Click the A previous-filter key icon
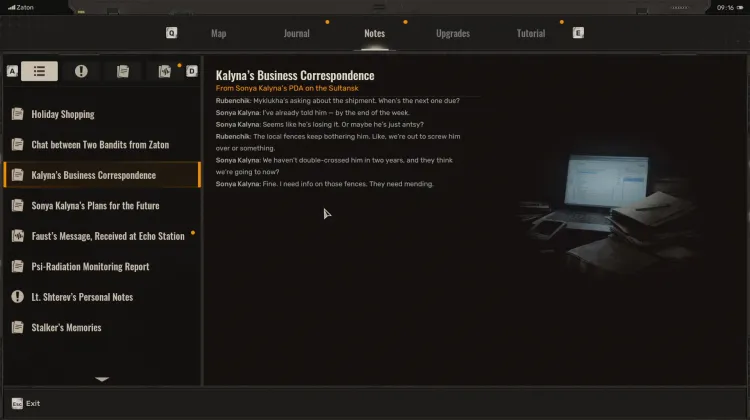Screen dimensions: 750x420 pyautogui.click(x=12, y=71)
